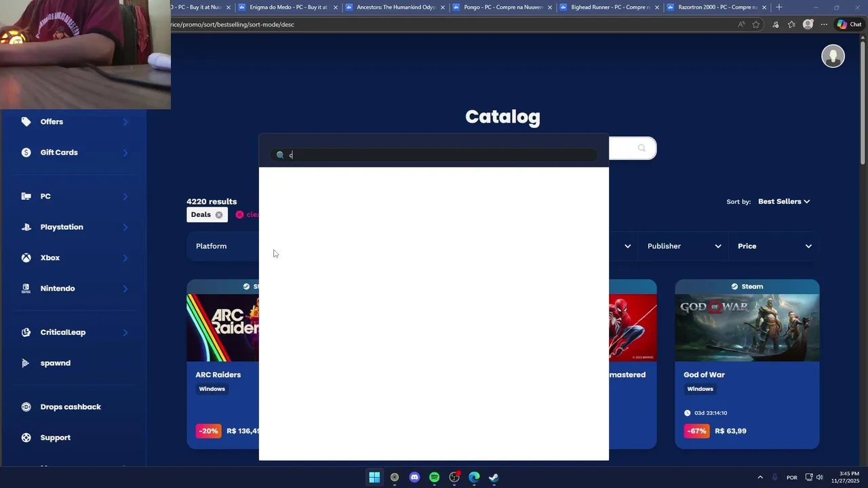The image size is (868, 488).
Task: Click the catalog search magnifier button
Action: pos(642,148)
